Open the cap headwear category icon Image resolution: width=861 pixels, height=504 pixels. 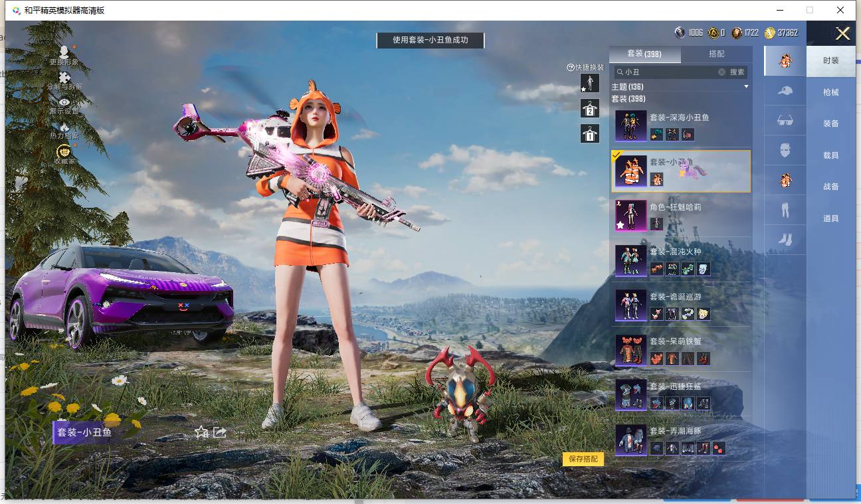785,91
